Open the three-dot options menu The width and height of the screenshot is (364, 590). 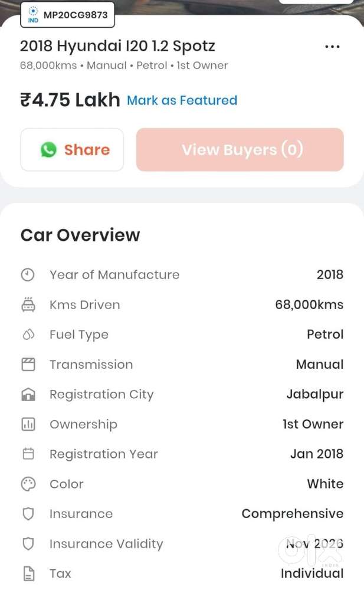click(x=332, y=46)
